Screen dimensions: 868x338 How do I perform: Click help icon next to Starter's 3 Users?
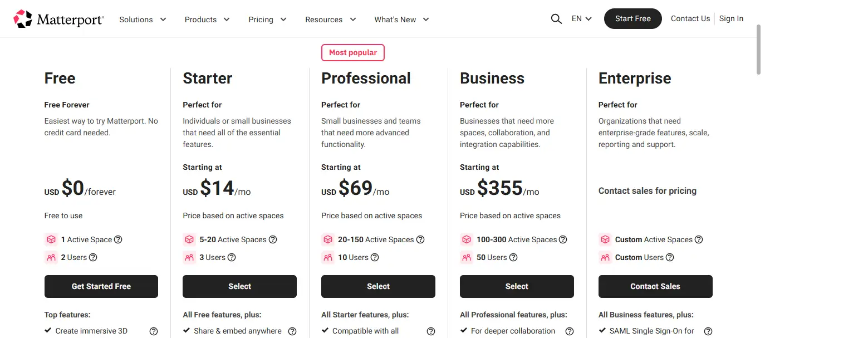[232, 257]
